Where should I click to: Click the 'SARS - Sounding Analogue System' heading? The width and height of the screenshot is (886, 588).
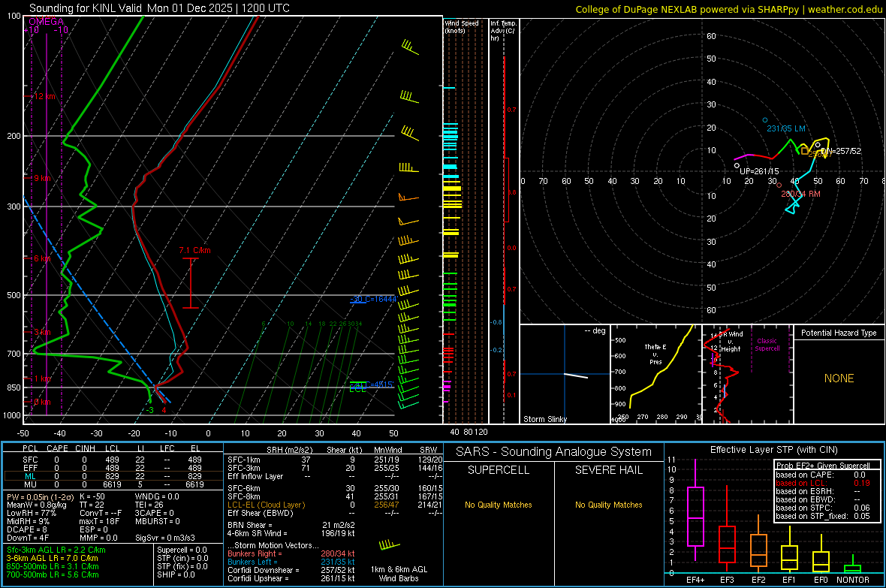click(x=554, y=452)
